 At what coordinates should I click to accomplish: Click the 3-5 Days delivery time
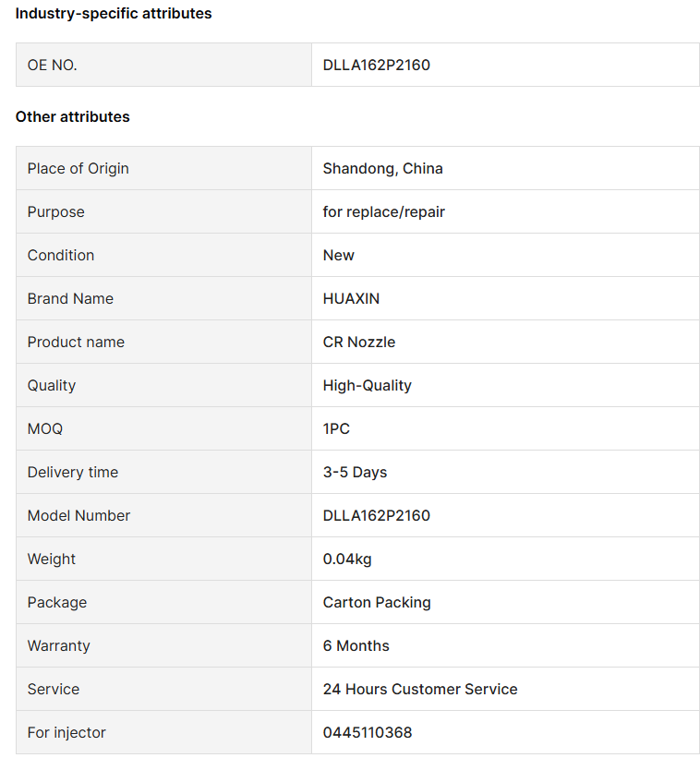click(x=355, y=472)
